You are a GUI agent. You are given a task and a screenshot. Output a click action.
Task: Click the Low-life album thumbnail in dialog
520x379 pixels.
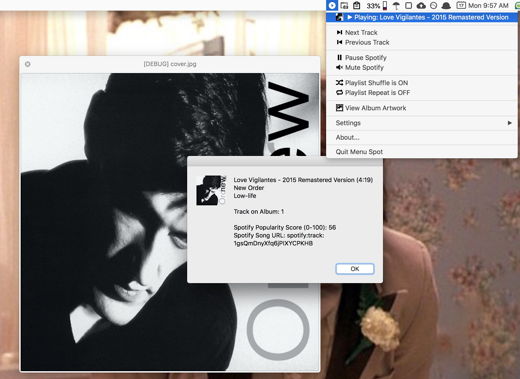(x=211, y=190)
